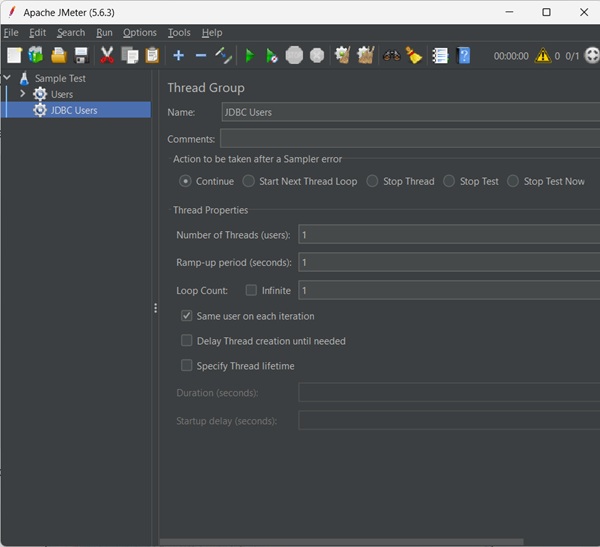The image size is (600, 547).
Task: Collapse all nodes with minus icon
Action: pos(201,56)
